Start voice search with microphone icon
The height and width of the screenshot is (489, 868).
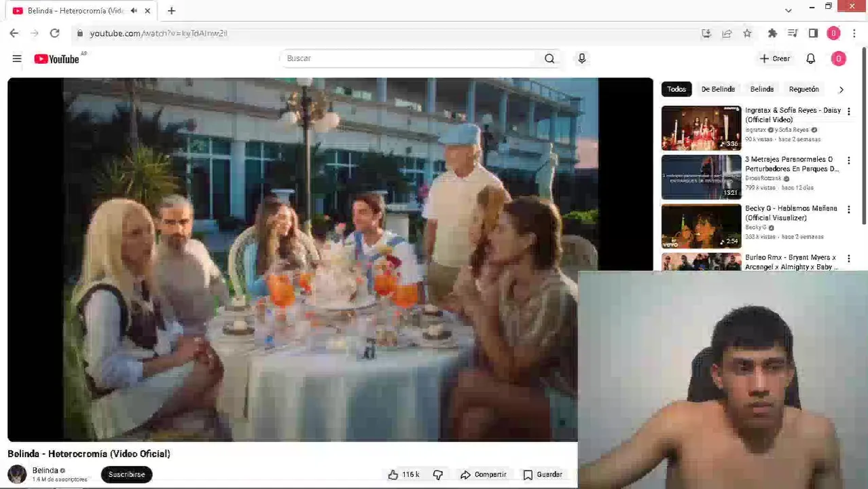[x=581, y=58]
